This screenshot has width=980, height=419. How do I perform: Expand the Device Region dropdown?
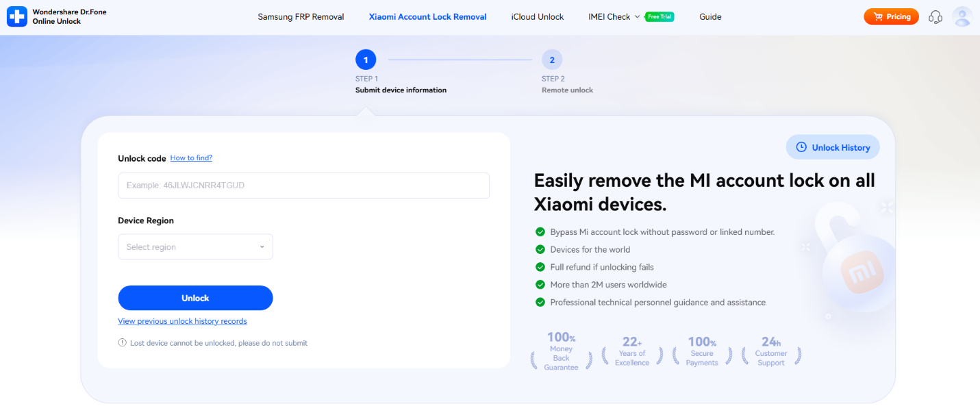point(195,247)
